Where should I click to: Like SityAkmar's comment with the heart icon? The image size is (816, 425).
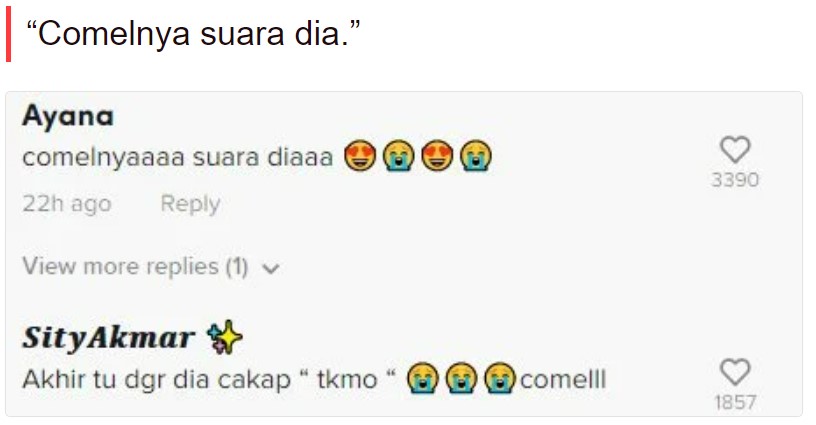pyautogui.click(x=735, y=372)
